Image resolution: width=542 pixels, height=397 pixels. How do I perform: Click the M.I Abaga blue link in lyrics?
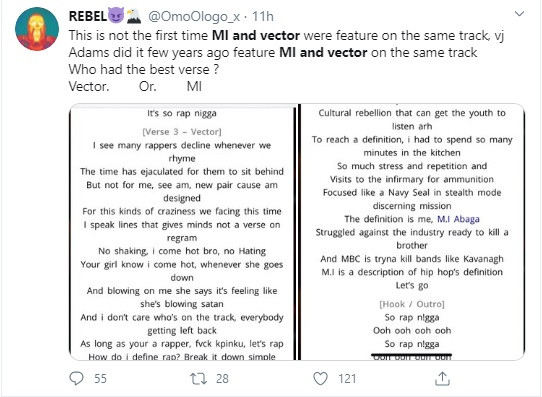[x=458, y=219]
